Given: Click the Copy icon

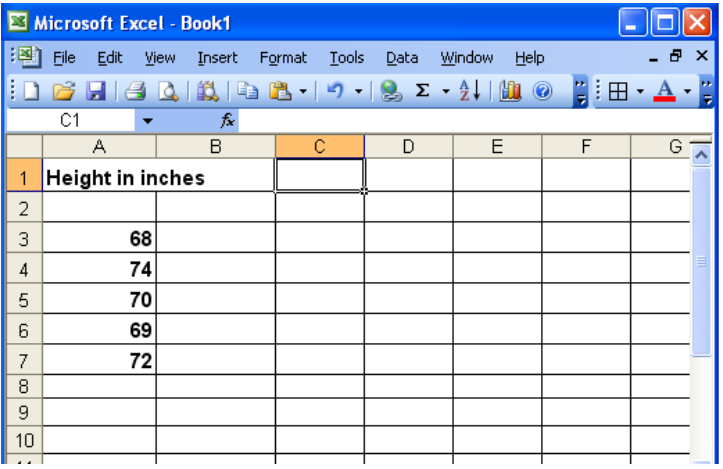Looking at the screenshot, I should pos(245,92).
